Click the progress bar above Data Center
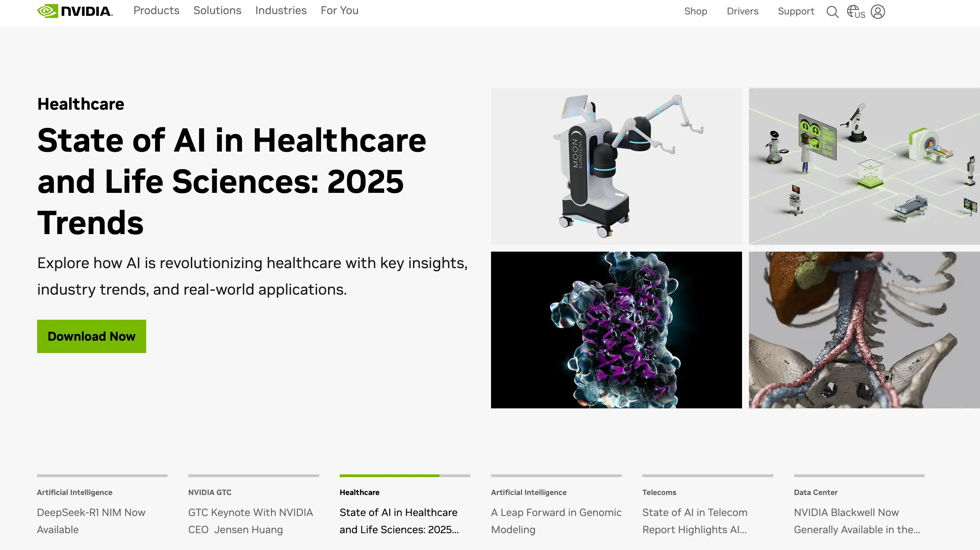The image size is (980, 550). pos(859,475)
